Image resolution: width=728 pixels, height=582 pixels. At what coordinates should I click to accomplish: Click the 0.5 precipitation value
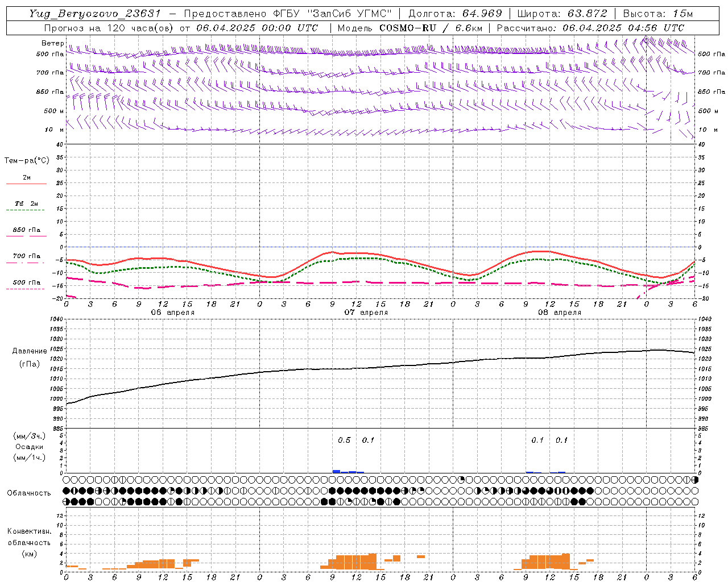pyautogui.click(x=344, y=440)
